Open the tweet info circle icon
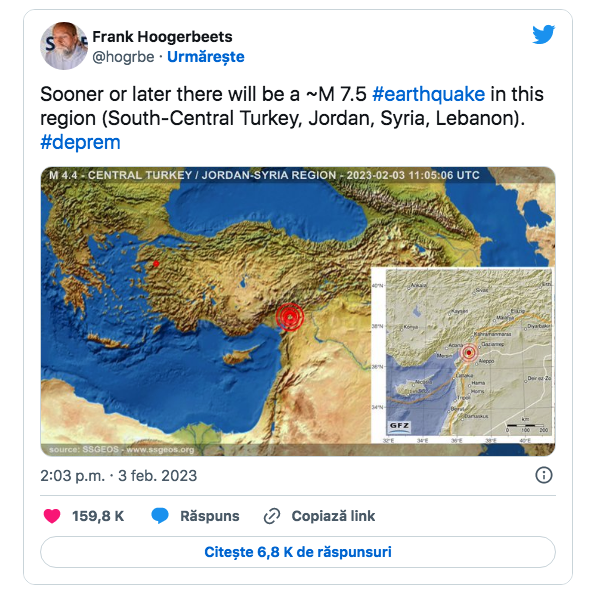Screen dimensions: 595x595 tap(543, 475)
